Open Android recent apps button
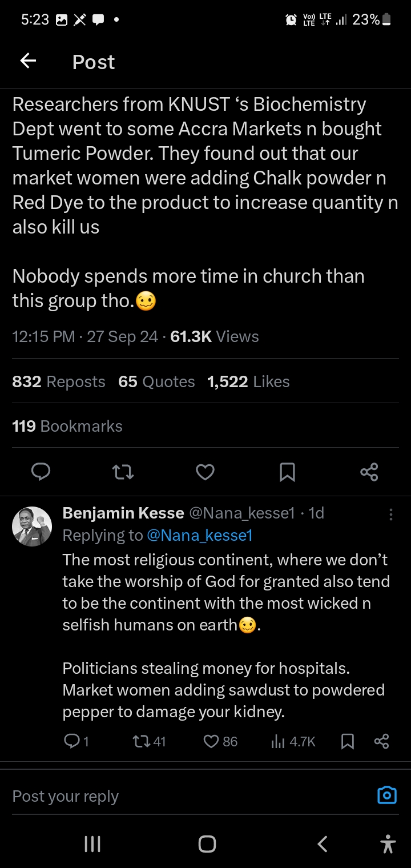Viewport: 411px width, 868px height. (x=92, y=844)
